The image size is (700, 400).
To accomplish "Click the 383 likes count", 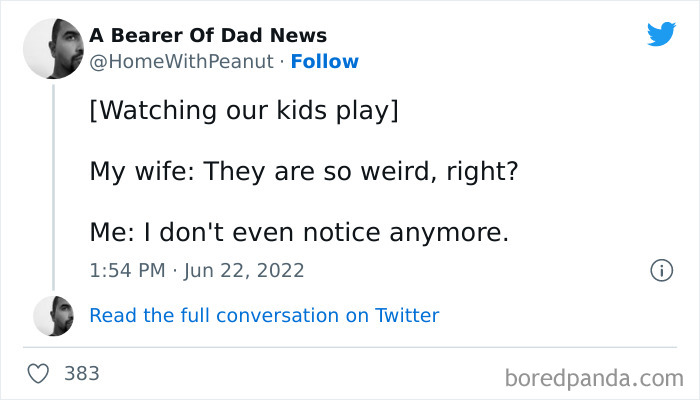I will (x=82, y=374).
